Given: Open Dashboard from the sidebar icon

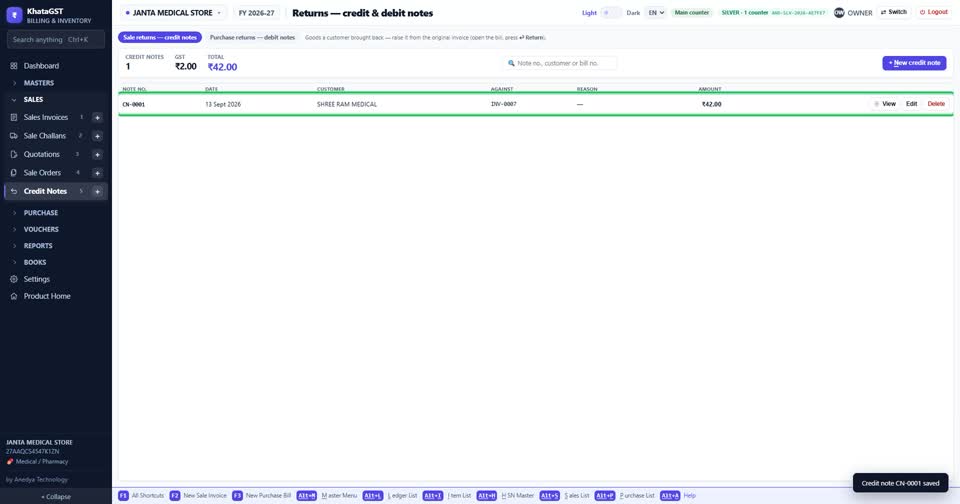Looking at the screenshot, I should coord(13,66).
